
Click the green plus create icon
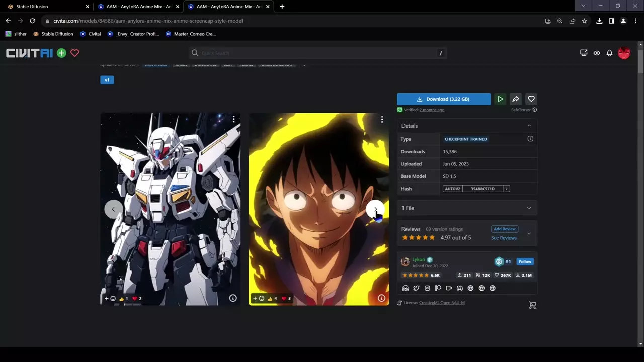click(61, 53)
